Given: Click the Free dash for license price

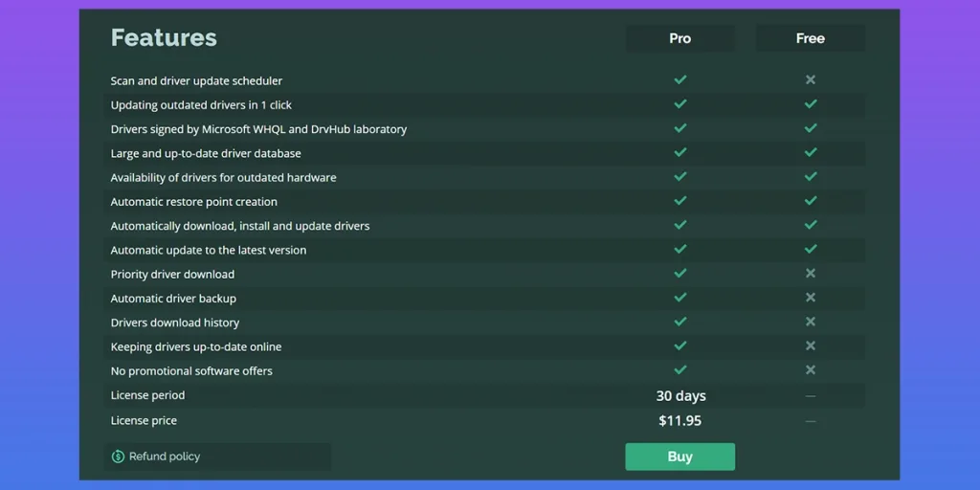Looking at the screenshot, I should point(811,420).
